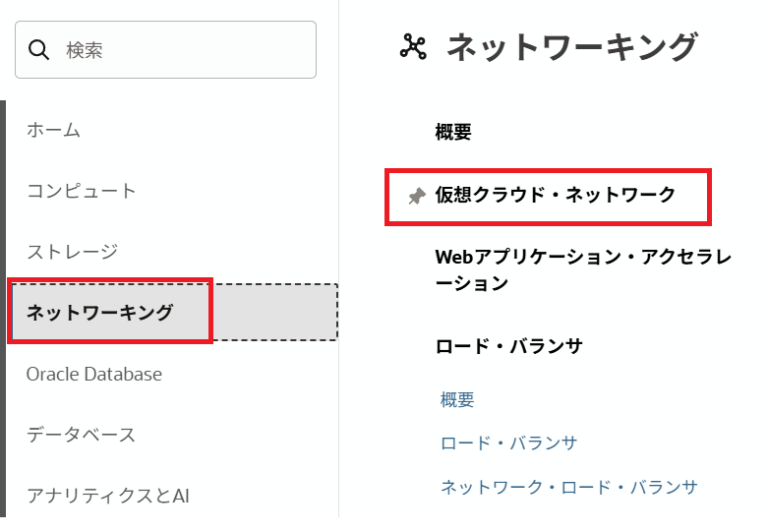Open ネットワーク・ロード・バランサ link
This screenshot has width=767, height=532.
[568, 487]
